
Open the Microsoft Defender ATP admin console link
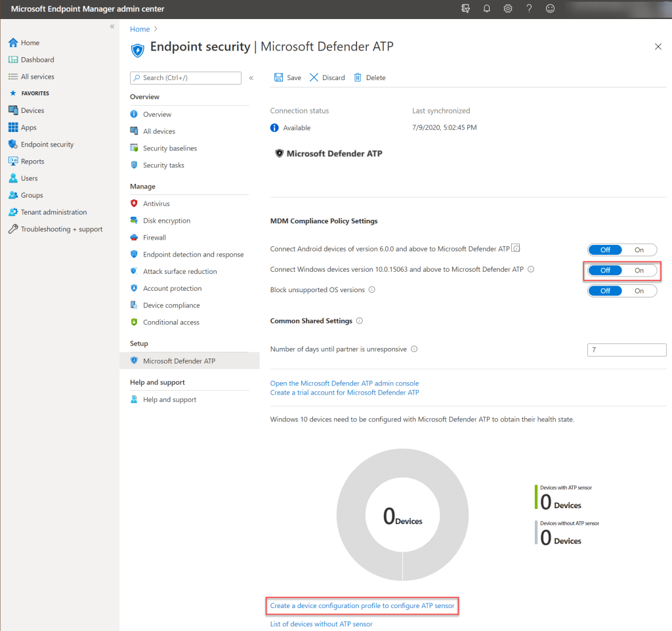point(344,383)
